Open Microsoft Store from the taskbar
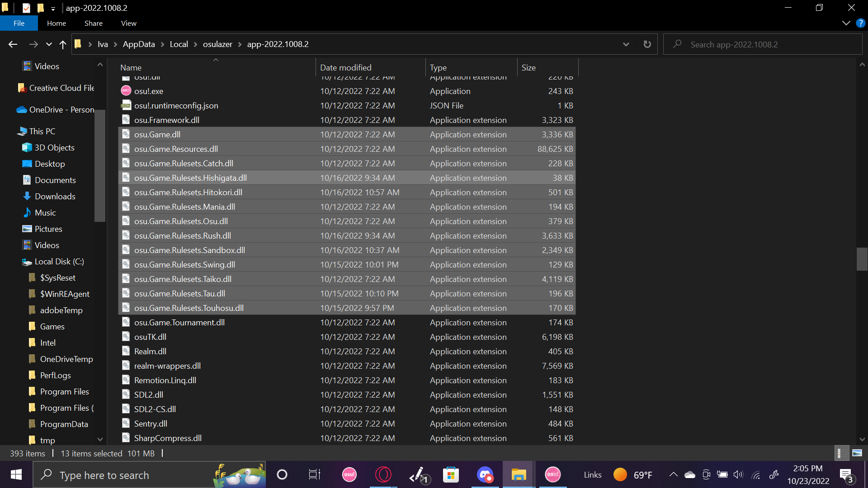Screen dimensions: 868x488 pyautogui.click(x=451, y=475)
